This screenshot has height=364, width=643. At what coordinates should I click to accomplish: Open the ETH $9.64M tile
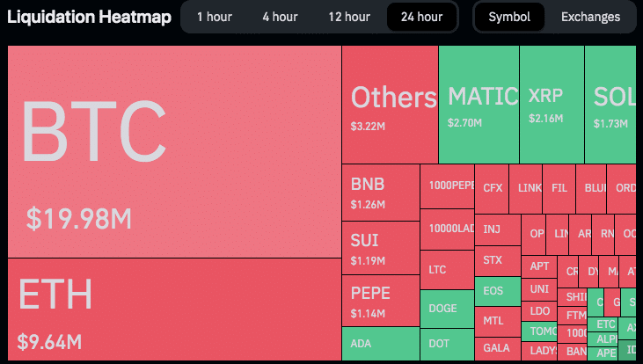tap(174, 310)
